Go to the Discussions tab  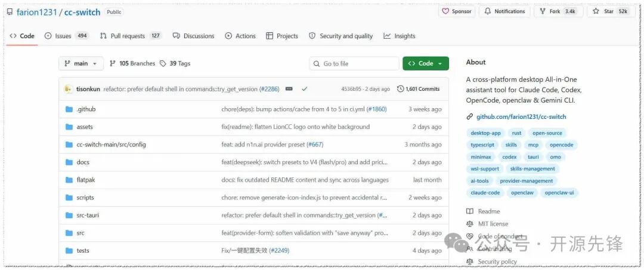(193, 36)
